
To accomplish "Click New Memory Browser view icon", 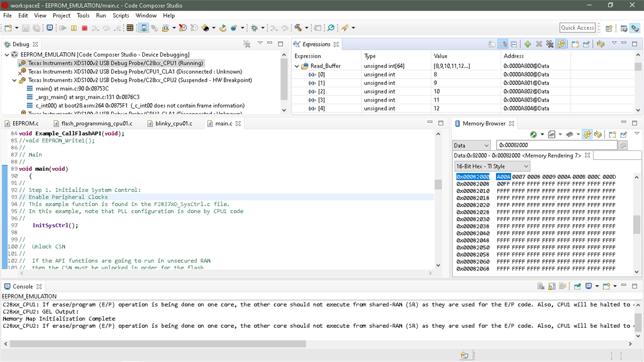I will coord(612,135).
